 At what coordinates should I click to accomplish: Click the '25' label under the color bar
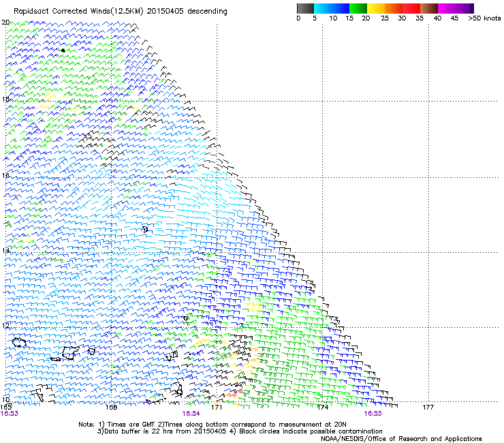[385, 18]
